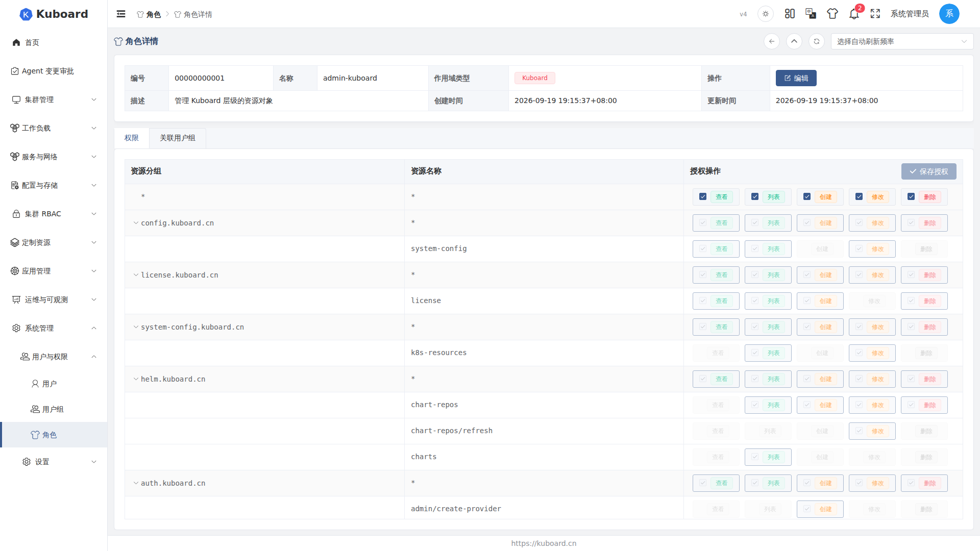The width and height of the screenshot is (980, 551).
Task: Expand the 工作负载 sidebar menu
Action: pos(54,128)
